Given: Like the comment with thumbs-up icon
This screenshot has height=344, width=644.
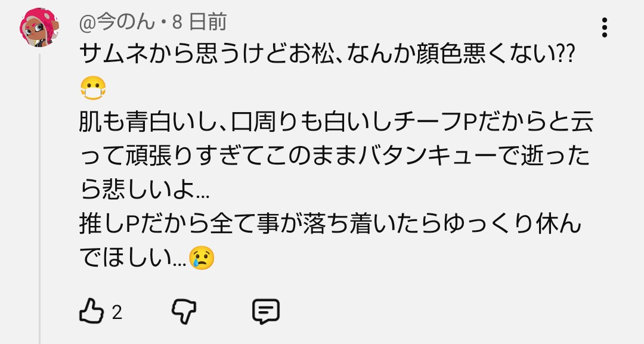Looking at the screenshot, I should coord(91,311).
